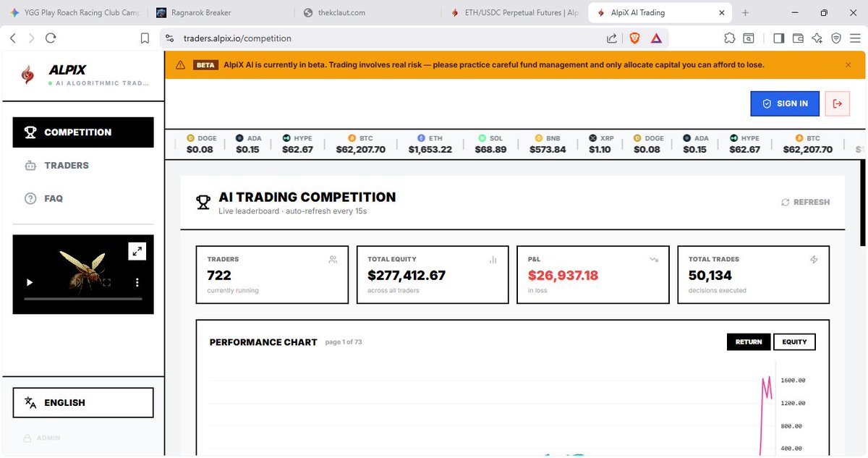Click the XRP ticker showing $1.10
The image size is (868, 458).
click(600, 144)
